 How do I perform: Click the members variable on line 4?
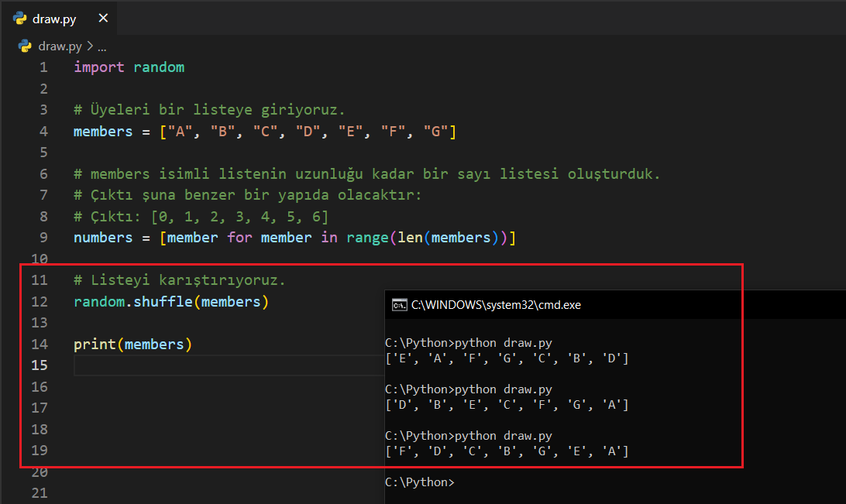coord(103,132)
